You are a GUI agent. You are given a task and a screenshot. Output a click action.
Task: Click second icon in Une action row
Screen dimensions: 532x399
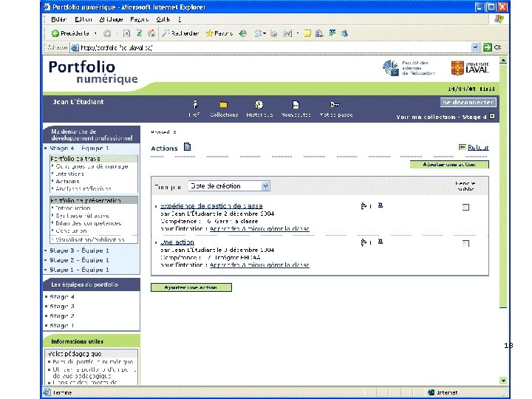click(381, 242)
